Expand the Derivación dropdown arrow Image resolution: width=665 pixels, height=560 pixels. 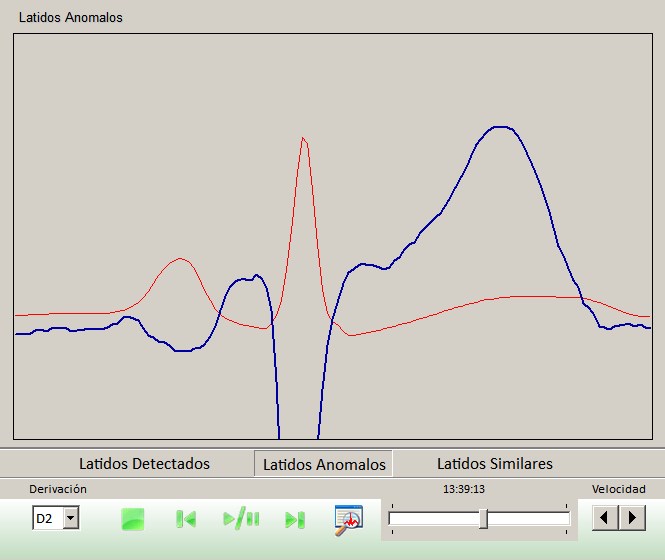coord(71,519)
